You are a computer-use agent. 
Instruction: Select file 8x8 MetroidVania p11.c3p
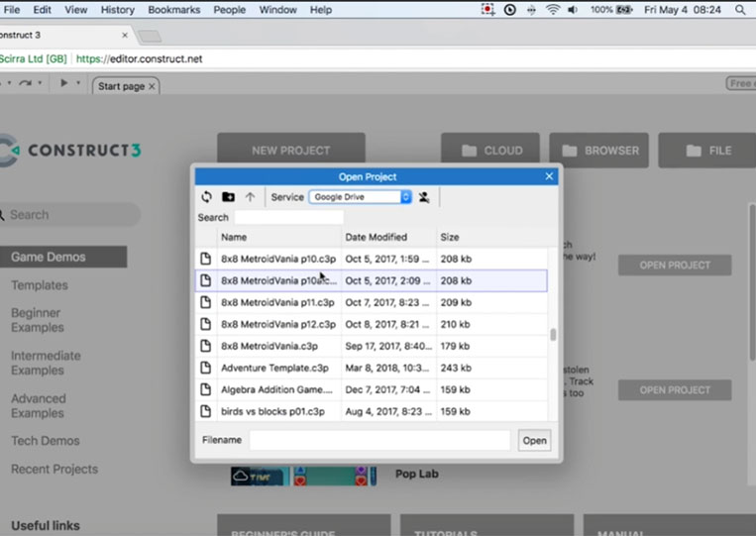[x=372, y=303]
